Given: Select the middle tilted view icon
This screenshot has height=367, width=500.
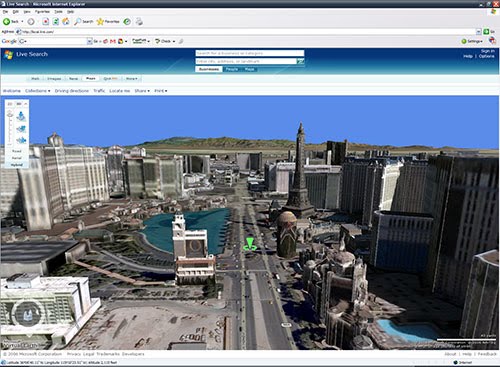Looking at the screenshot, I should [21, 129].
